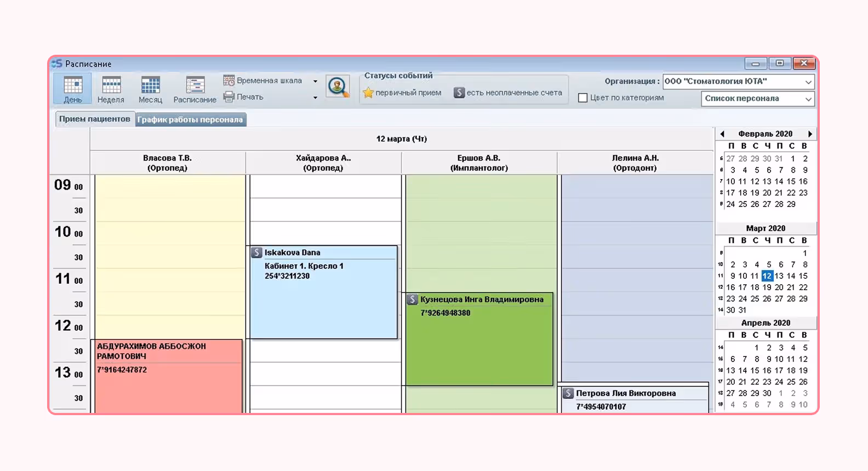Screen dimensions: 868x471
Task: Select the Неделя week view icon
Action: (x=111, y=89)
